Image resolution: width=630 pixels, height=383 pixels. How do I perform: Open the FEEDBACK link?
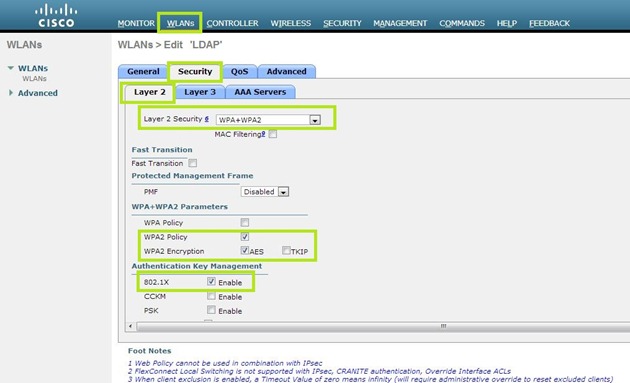tap(549, 23)
